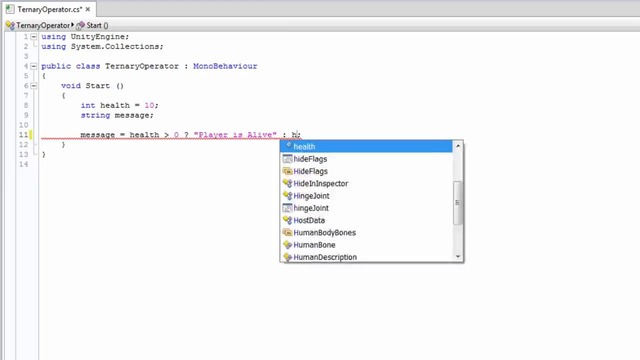
Task: Select 'HostData' completion entry
Action: click(366, 220)
